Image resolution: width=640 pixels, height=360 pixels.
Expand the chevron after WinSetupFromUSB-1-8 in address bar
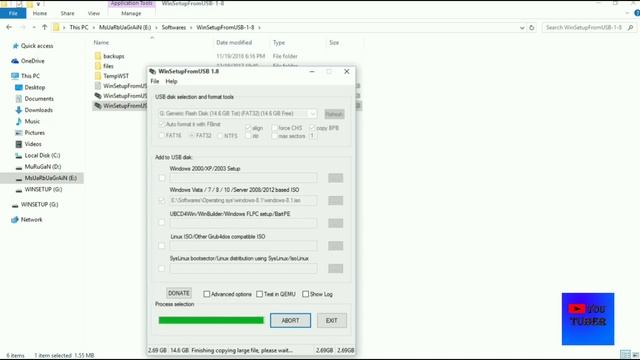pos(259,28)
